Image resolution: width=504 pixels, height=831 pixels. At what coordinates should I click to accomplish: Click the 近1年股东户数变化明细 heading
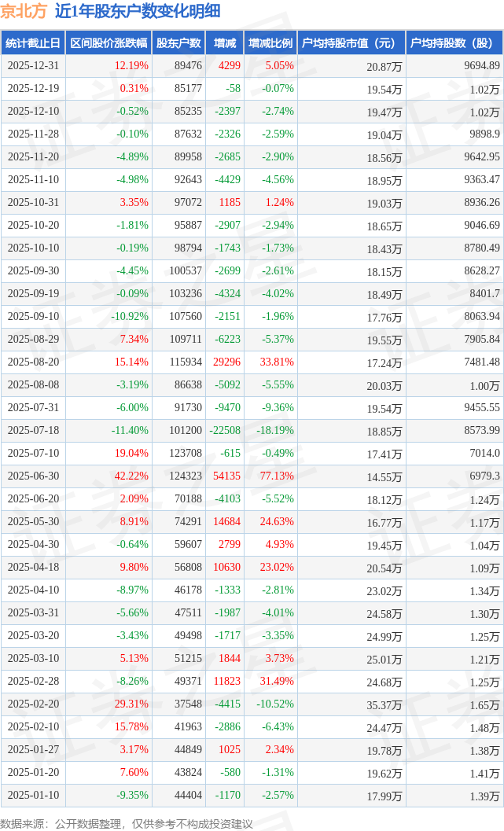click(138, 11)
